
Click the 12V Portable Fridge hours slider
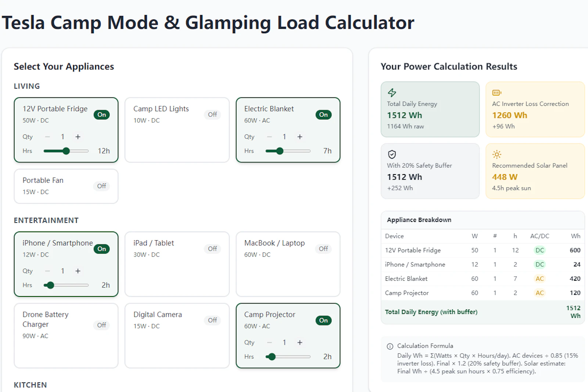click(66, 151)
